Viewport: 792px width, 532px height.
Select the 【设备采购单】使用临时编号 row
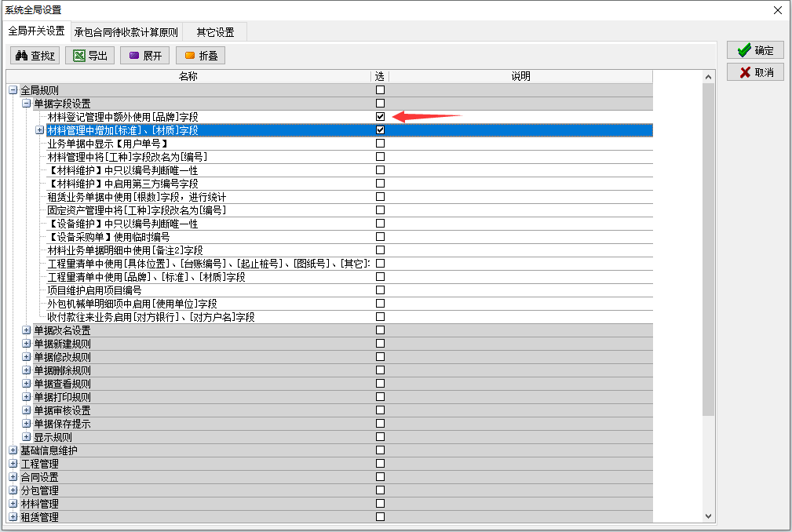(x=108, y=237)
